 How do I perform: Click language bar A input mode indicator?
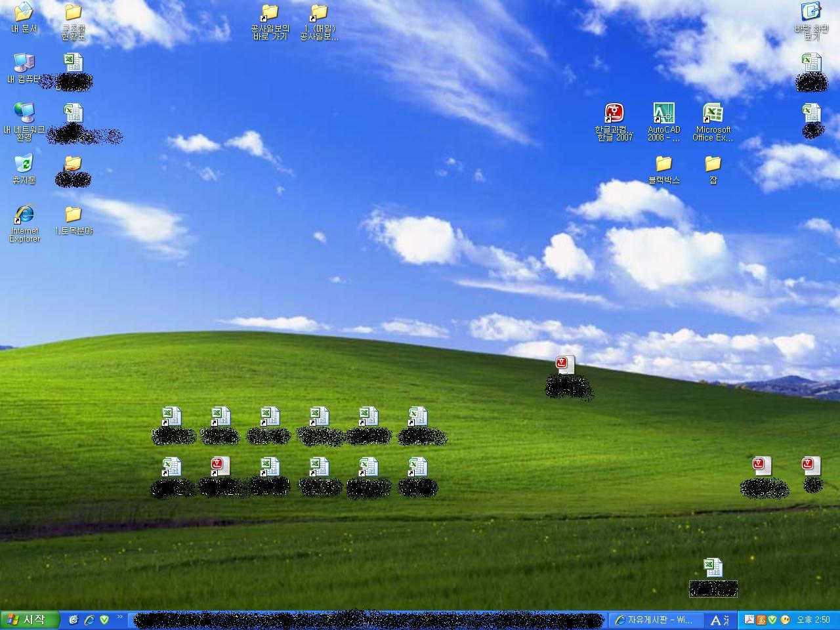(716, 620)
